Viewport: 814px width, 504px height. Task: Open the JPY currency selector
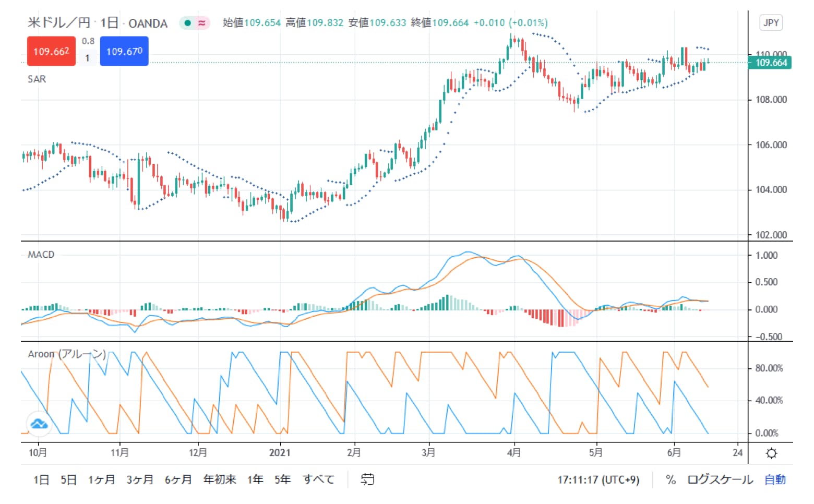coord(771,23)
